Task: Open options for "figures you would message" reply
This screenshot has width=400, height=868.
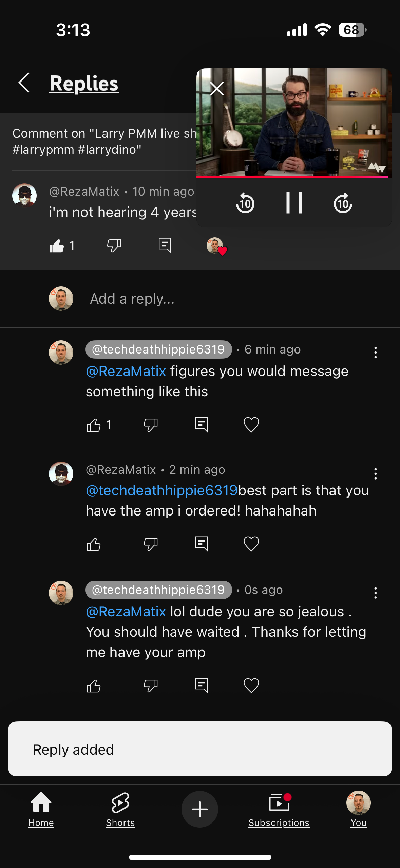Action: tap(375, 352)
